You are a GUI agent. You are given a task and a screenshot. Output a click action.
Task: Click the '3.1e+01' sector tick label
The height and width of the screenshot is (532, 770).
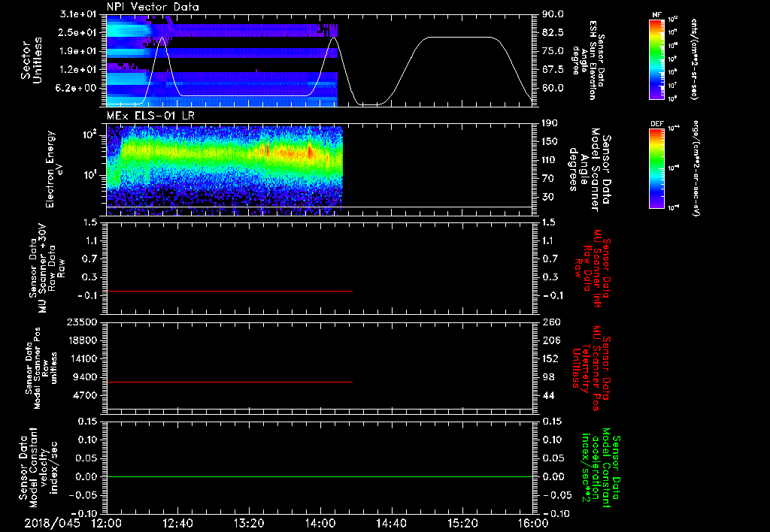point(80,14)
